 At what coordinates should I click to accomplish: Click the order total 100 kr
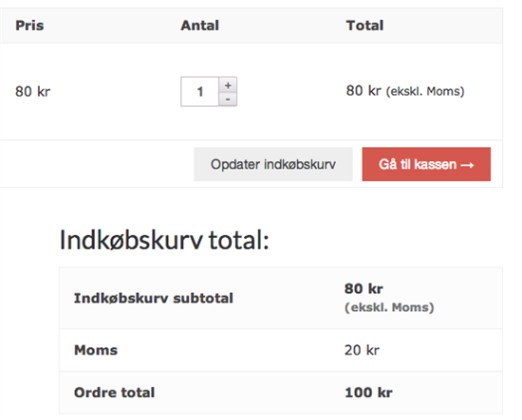(368, 393)
